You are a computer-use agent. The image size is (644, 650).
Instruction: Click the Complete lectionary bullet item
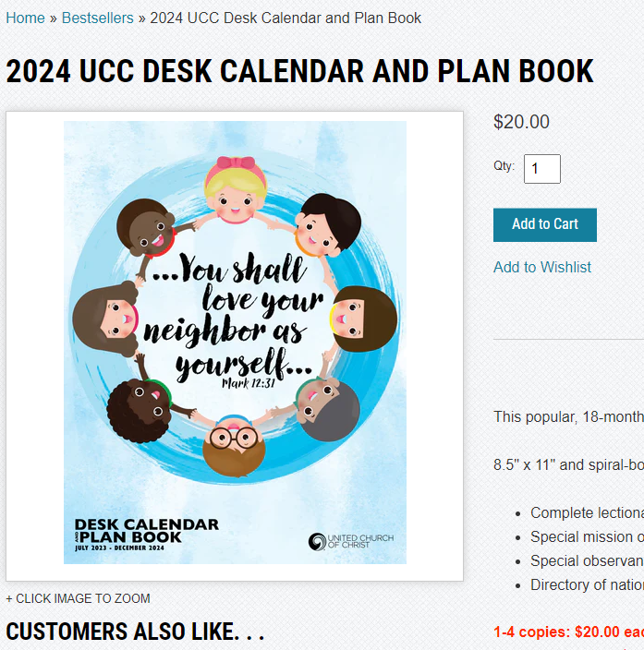(x=587, y=512)
